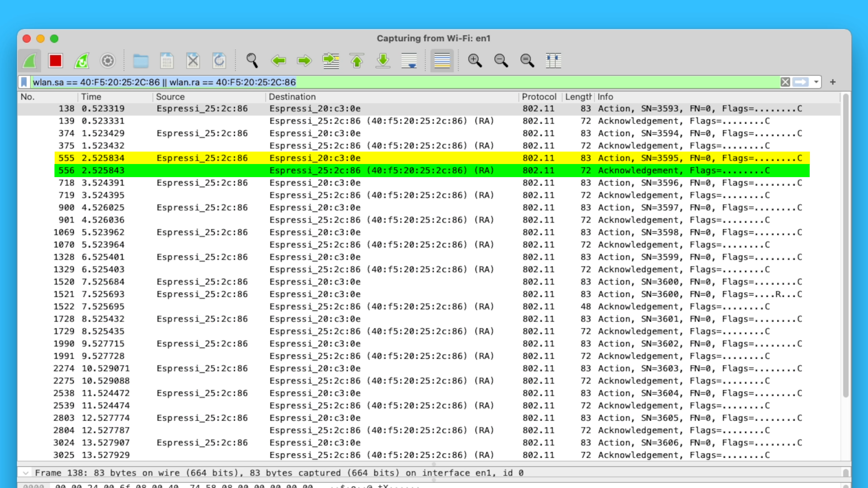This screenshot has height=488, width=868.
Task: Add a filter button with plus
Action: coord(833,82)
